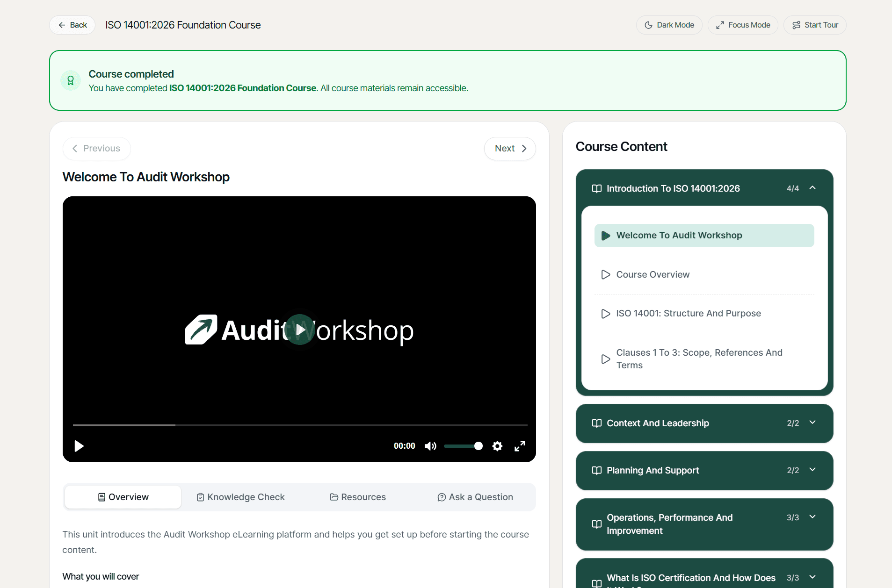Launch the Start Tour guide

point(815,25)
